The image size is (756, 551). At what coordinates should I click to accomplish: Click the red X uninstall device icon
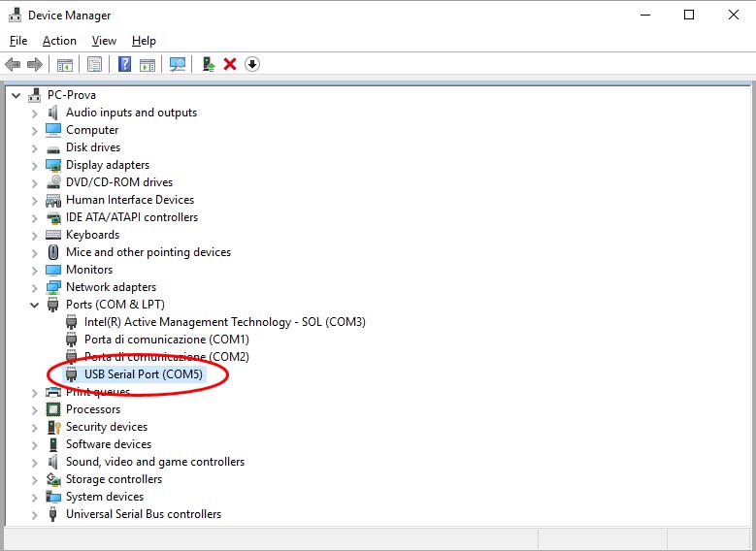(x=230, y=64)
